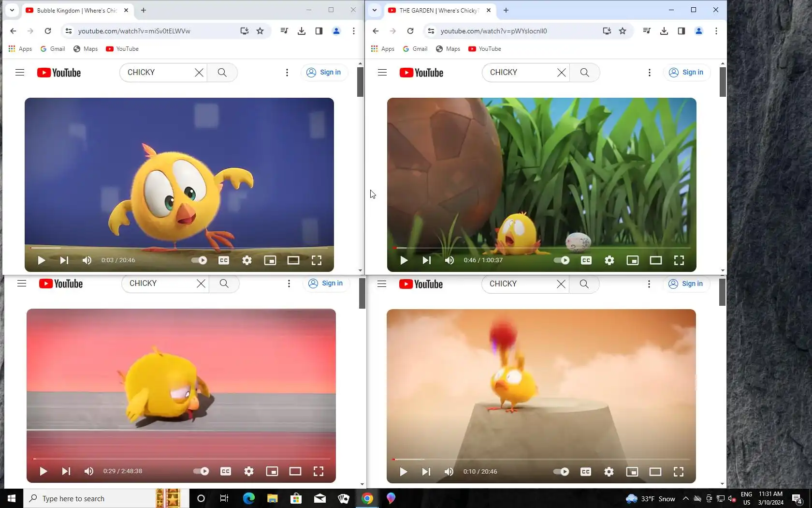The width and height of the screenshot is (812, 508).
Task: Toggle autoplay in the 2:48:38 player
Action: tap(201, 471)
